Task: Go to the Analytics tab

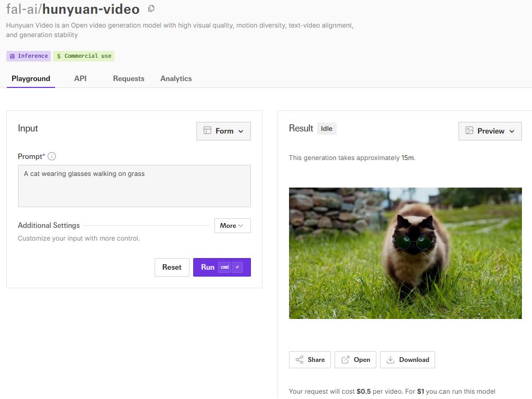Action: pos(176,78)
